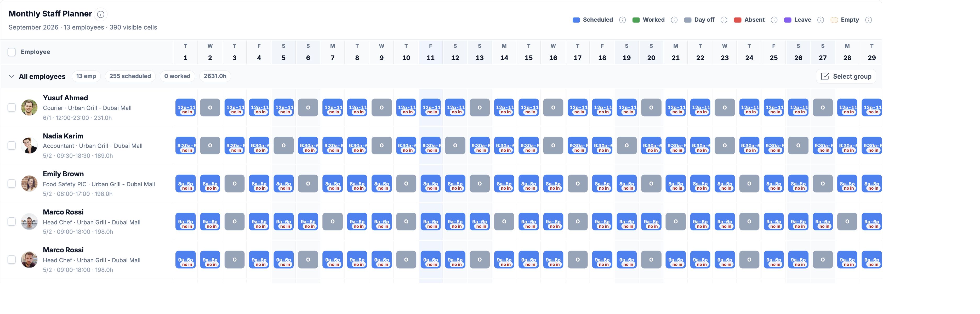The width and height of the screenshot is (980, 314).
Task: Click the info icon next to Day off legend
Action: pyautogui.click(x=724, y=20)
